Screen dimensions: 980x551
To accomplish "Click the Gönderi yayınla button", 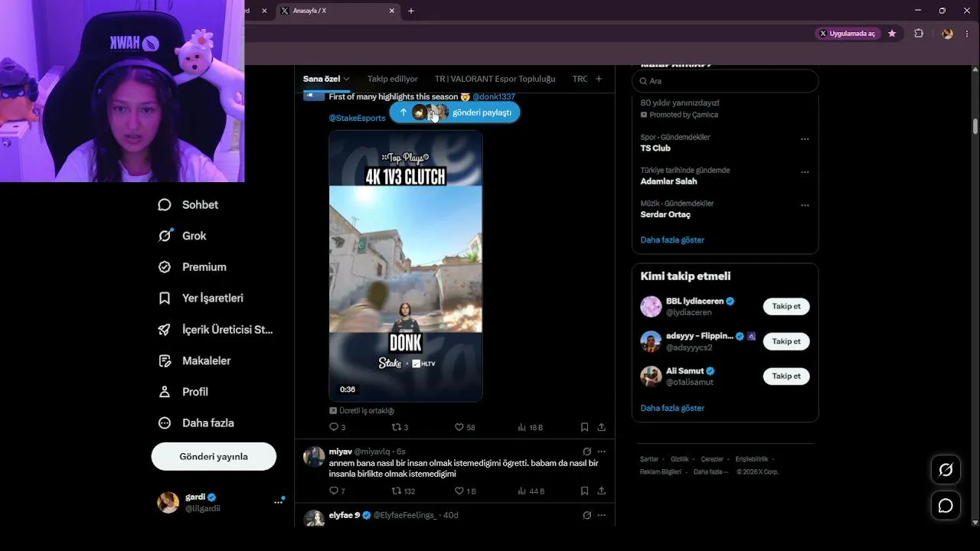I will pos(214,456).
